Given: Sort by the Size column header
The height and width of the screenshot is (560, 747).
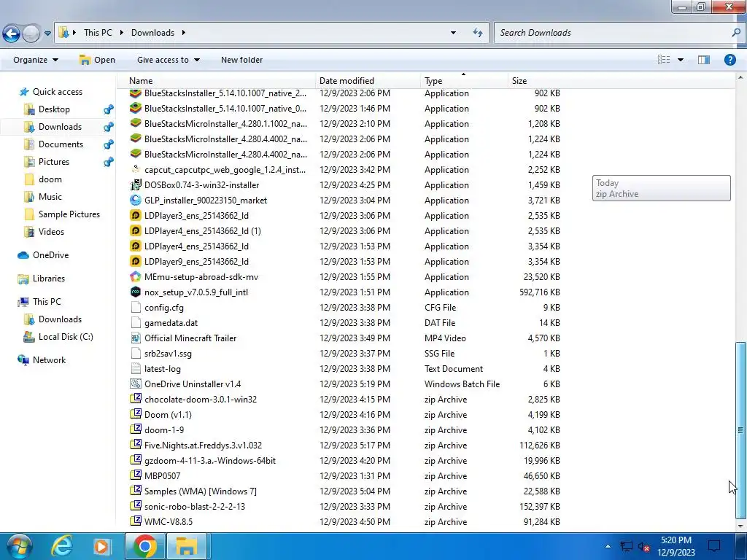Looking at the screenshot, I should [536, 81].
